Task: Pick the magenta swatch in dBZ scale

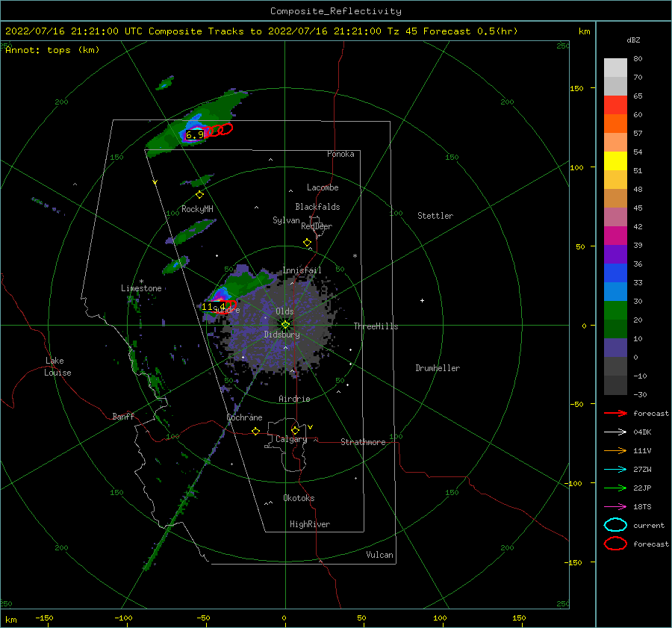Action: pyautogui.click(x=615, y=236)
